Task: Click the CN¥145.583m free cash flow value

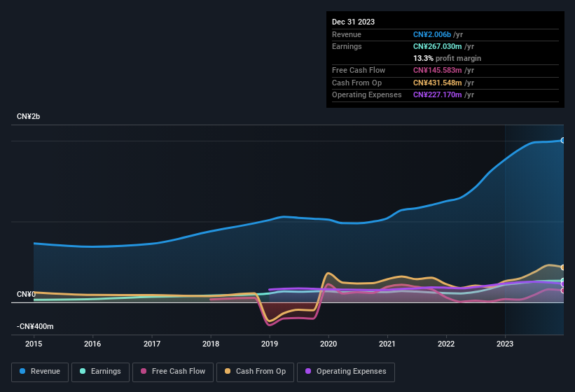Action: (x=438, y=70)
